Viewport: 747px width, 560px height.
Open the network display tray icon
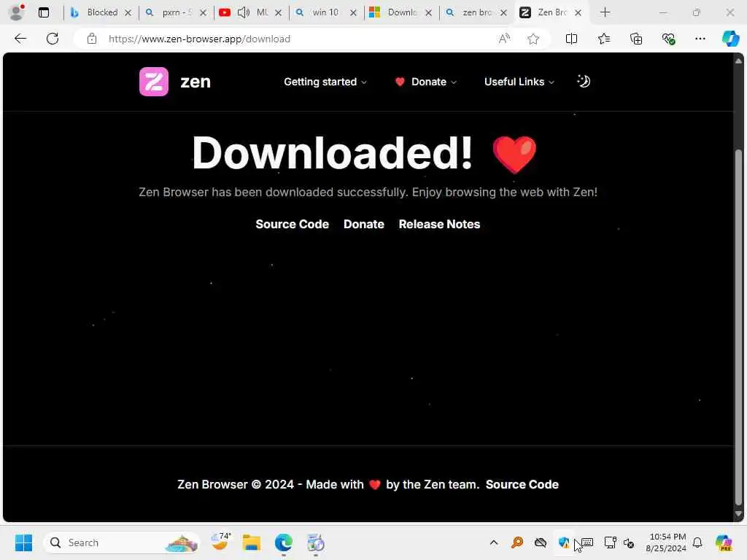click(x=610, y=542)
